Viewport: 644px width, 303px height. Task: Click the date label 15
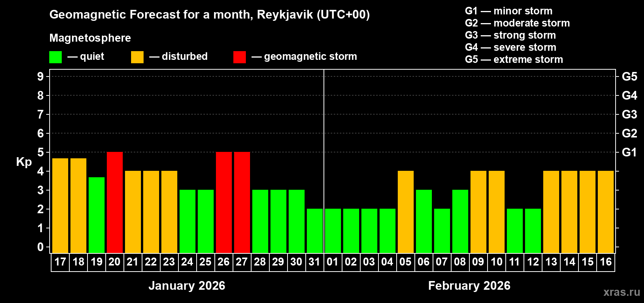coord(588,262)
